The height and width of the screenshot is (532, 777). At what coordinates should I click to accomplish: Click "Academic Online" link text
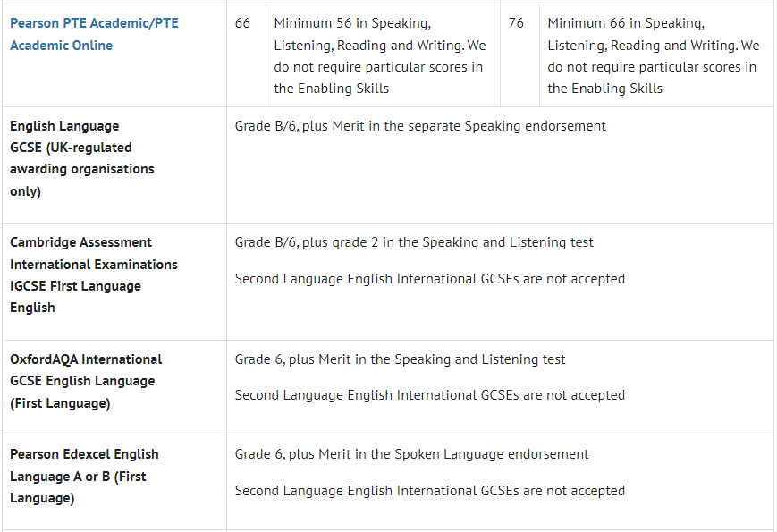[x=62, y=46]
